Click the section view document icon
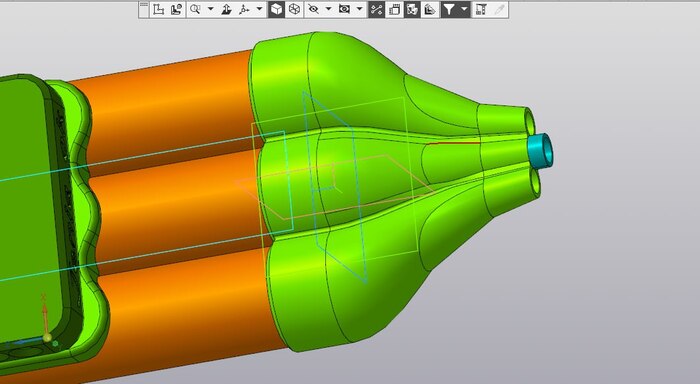Viewport: 700px width, 384px height. [x=394, y=9]
